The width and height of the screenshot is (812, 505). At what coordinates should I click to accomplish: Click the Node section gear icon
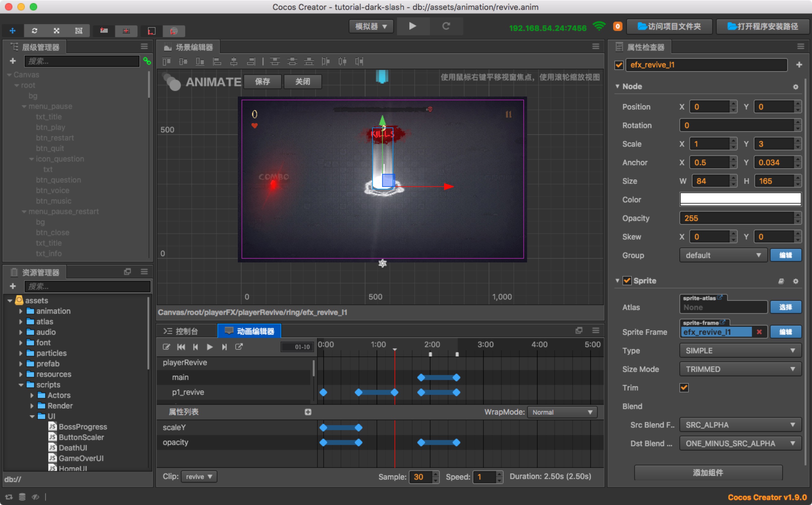pos(795,87)
